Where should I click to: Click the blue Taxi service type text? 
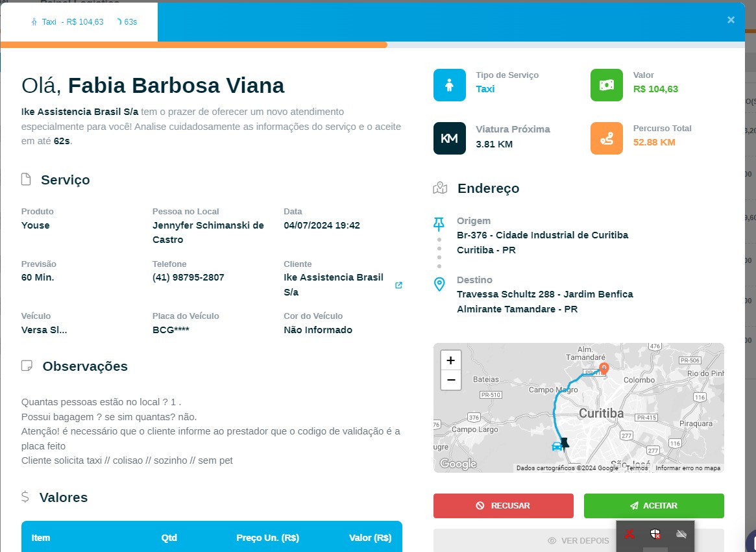tap(485, 89)
